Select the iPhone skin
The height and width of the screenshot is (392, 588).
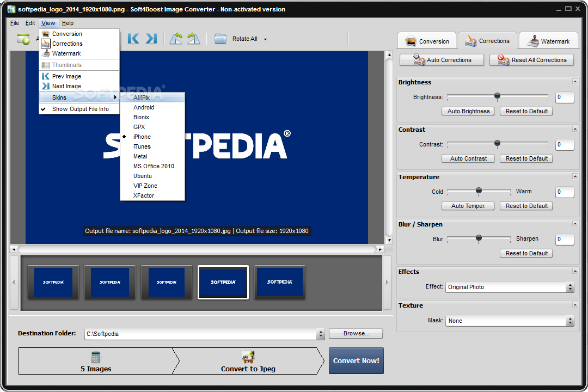pos(152,137)
